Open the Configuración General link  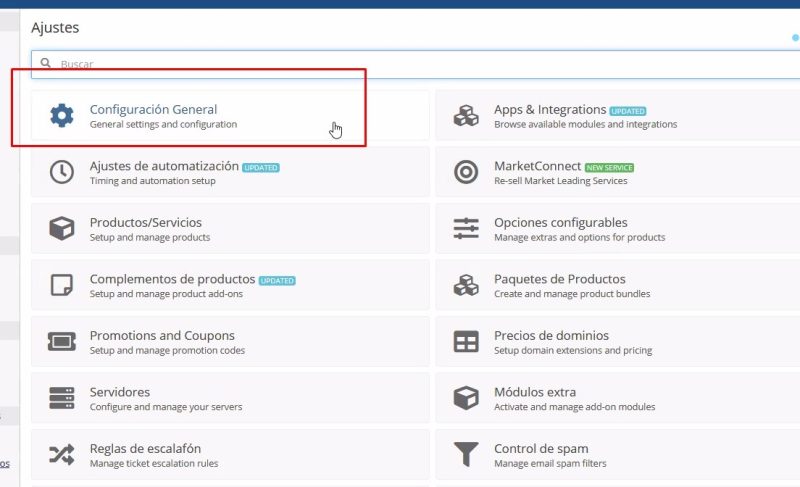153,110
